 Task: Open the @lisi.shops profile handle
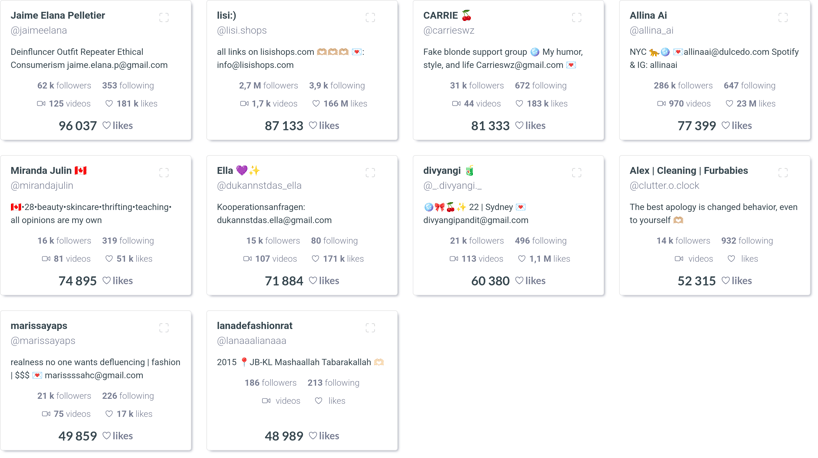click(x=242, y=31)
